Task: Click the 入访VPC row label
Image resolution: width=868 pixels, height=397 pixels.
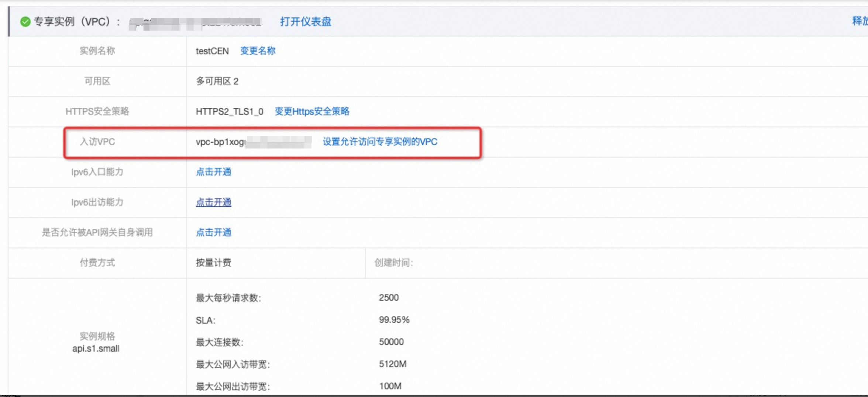Action: coord(97,142)
